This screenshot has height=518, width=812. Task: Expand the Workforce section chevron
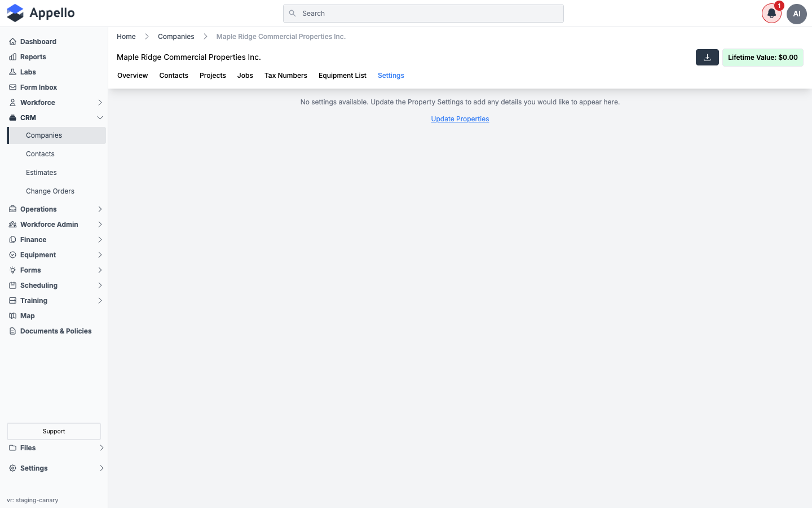coord(100,103)
